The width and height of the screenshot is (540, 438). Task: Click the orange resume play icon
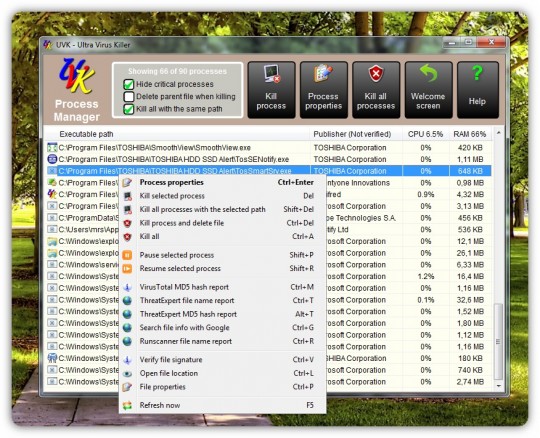pos(127,269)
